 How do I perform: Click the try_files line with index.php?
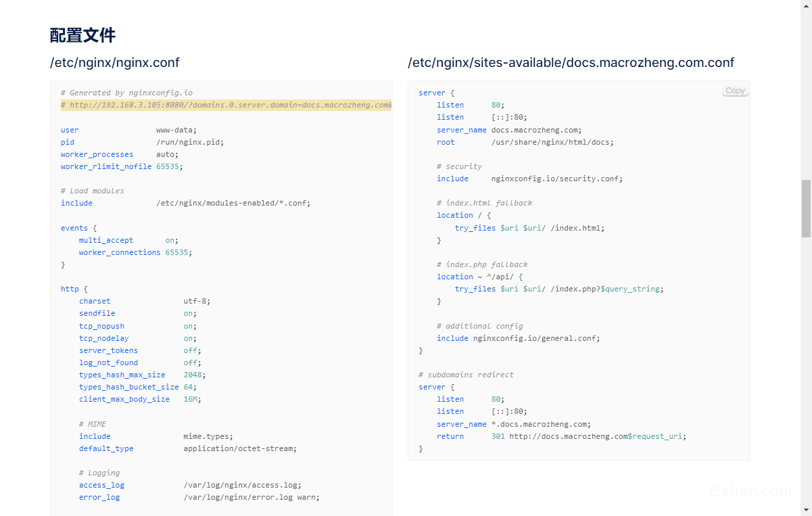(558, 289)
